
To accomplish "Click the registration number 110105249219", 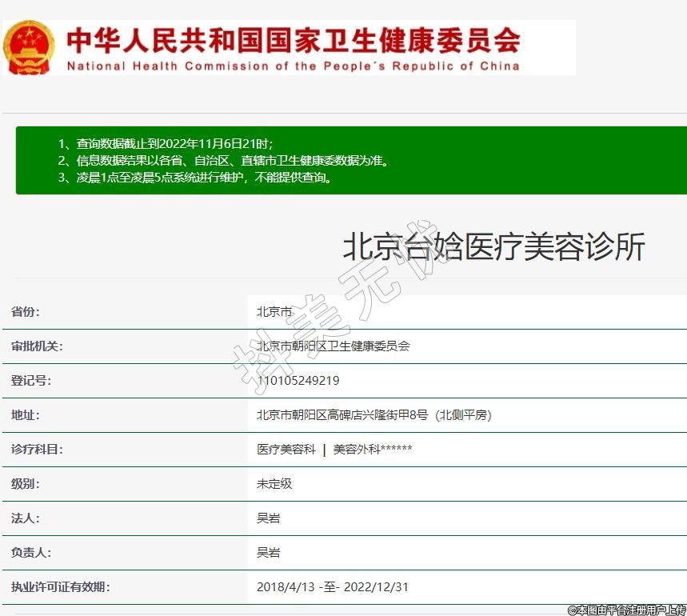I will point(298,381).
